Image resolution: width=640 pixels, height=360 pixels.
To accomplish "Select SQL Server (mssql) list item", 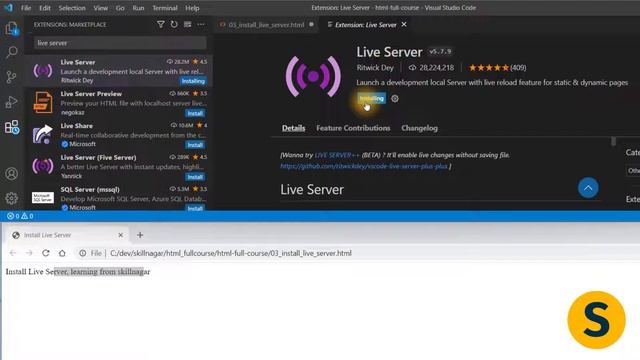I will (118, 197).
